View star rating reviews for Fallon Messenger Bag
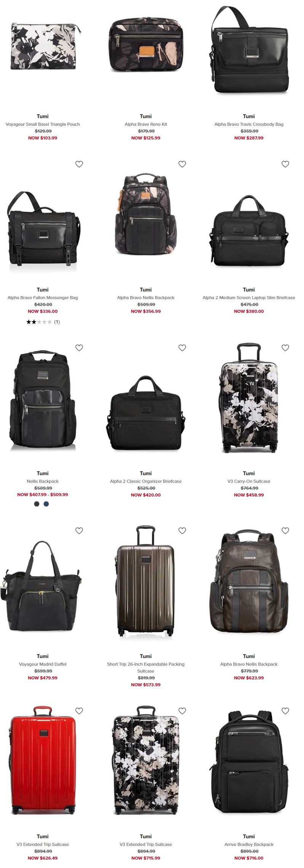 (43, 322)
